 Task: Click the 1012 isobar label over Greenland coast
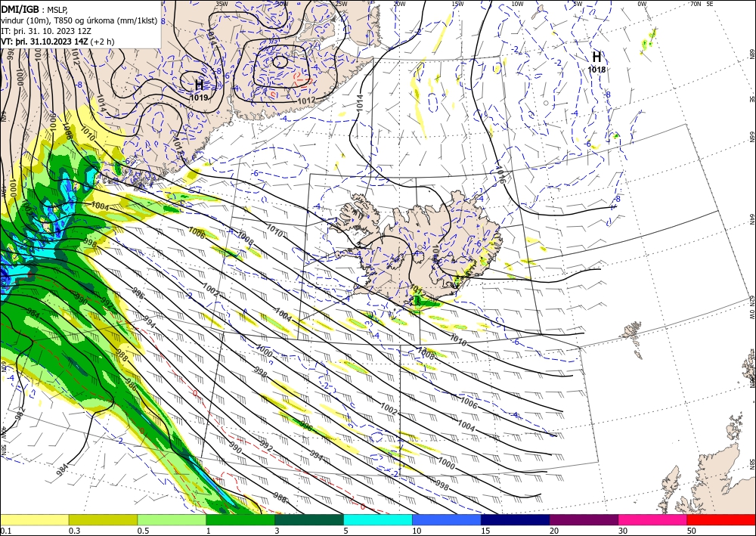point(306,101)
